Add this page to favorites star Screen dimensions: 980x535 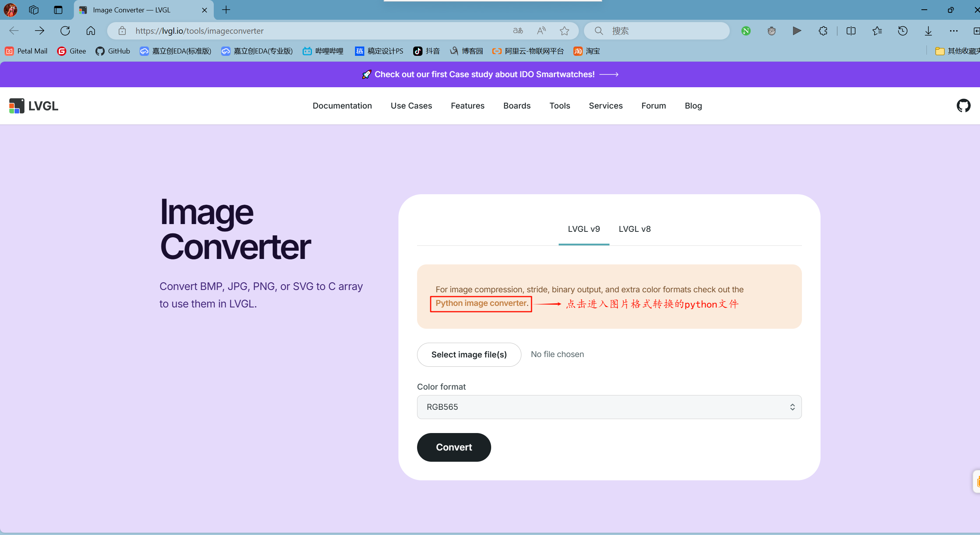pos(564,31)
